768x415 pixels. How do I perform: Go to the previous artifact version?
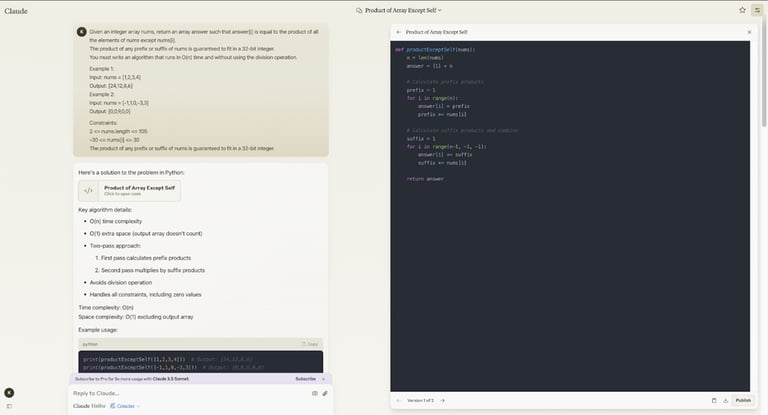[x=398, y=400]
